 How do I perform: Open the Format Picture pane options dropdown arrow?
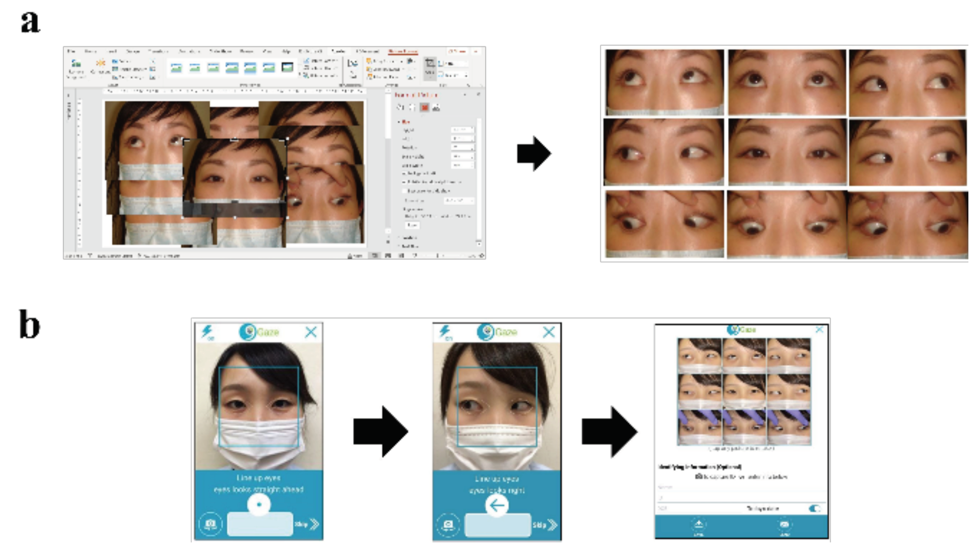[465, 95]
